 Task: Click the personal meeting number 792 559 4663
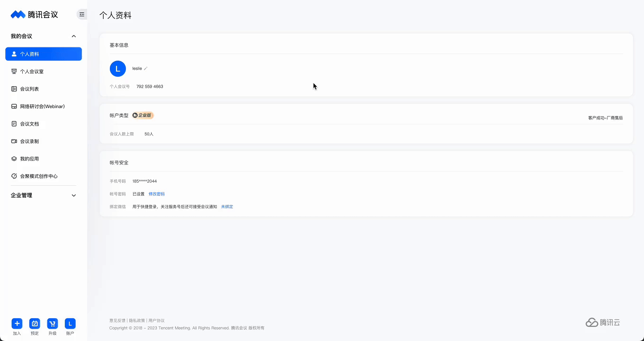pos(150,87)
